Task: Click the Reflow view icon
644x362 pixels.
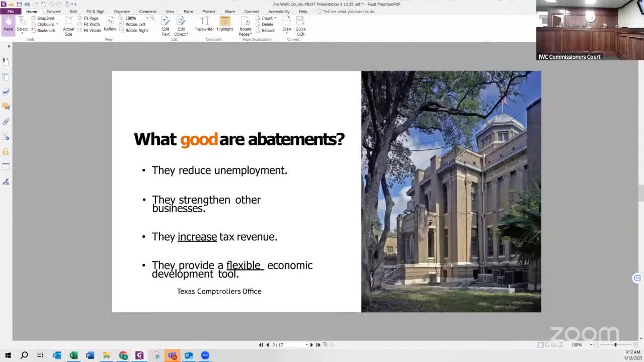Action: pos(110,24)
